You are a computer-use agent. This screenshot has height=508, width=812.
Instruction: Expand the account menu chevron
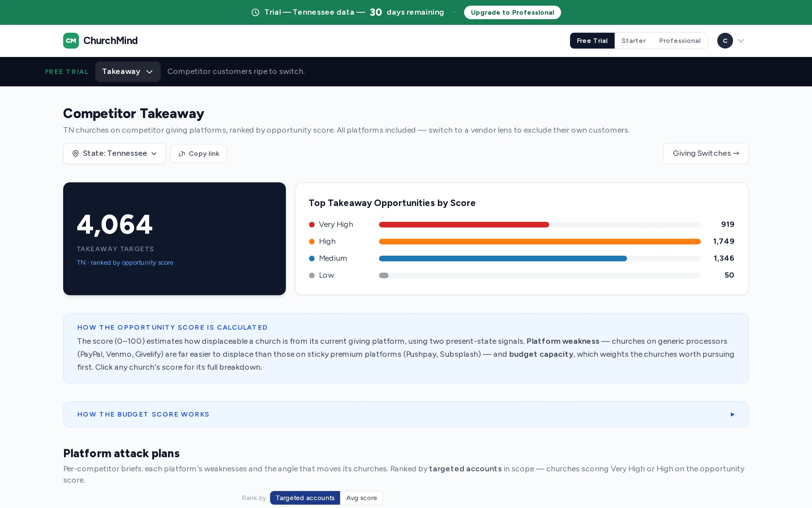(741, 41)
